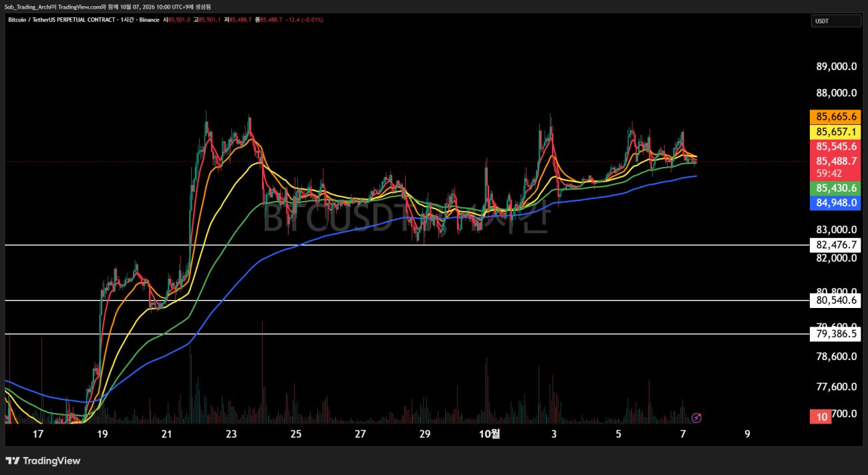Click the 82,476.7 horizontal line label
This screenshot has height=475, width=868.
[836, 245]
